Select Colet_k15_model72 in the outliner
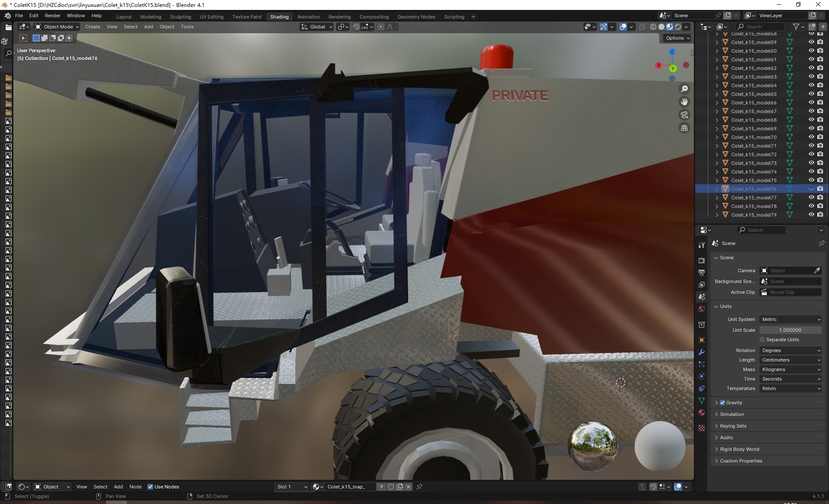 click(753, 154)
